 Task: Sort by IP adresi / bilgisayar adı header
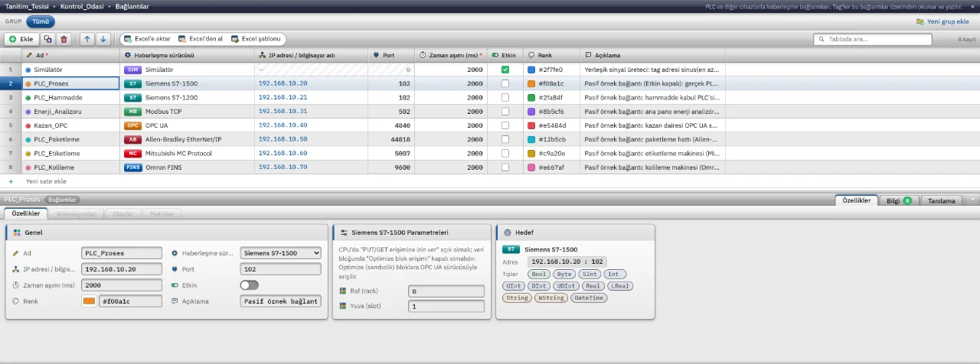click(311, 55)
